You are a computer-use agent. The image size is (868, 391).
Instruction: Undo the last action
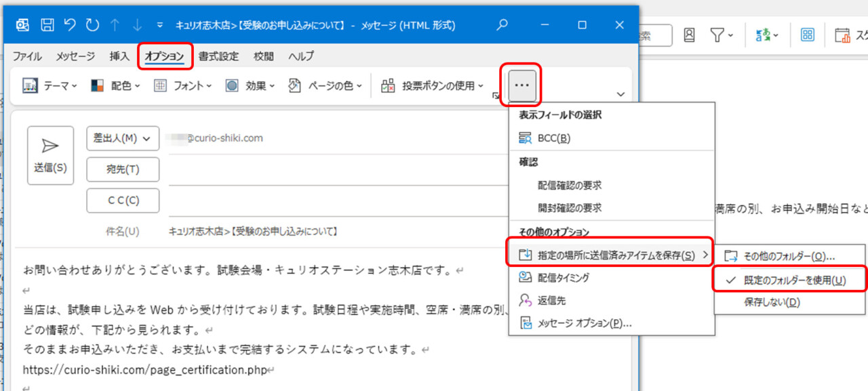coord(69,25)
